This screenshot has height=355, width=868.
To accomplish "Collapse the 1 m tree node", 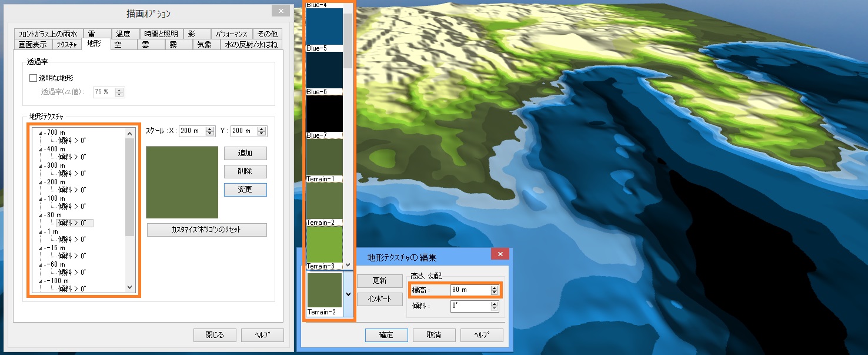I will [x=41, y=232].
